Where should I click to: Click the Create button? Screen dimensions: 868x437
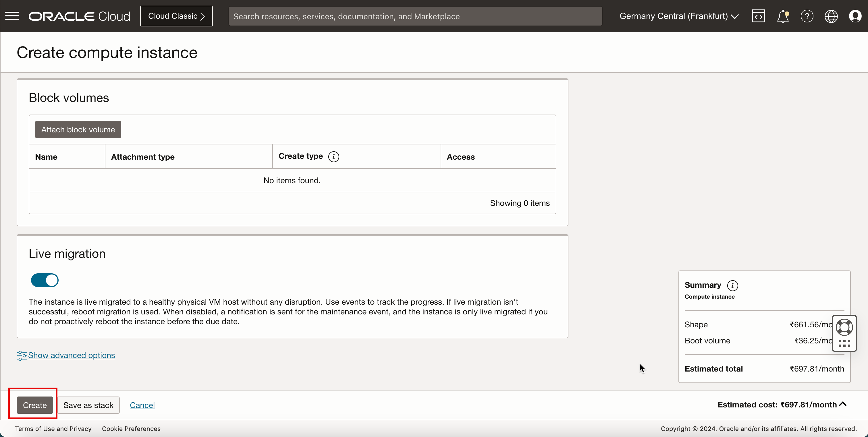tap(35, 405)
